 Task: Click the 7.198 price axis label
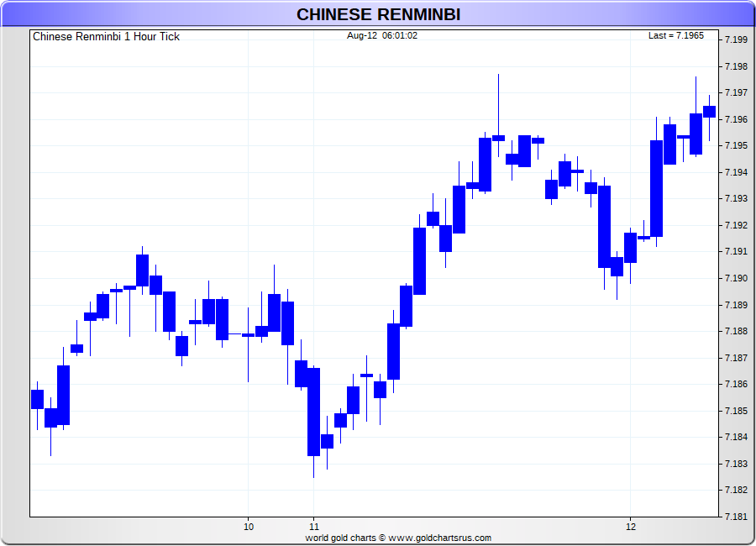tap(736, 66)
